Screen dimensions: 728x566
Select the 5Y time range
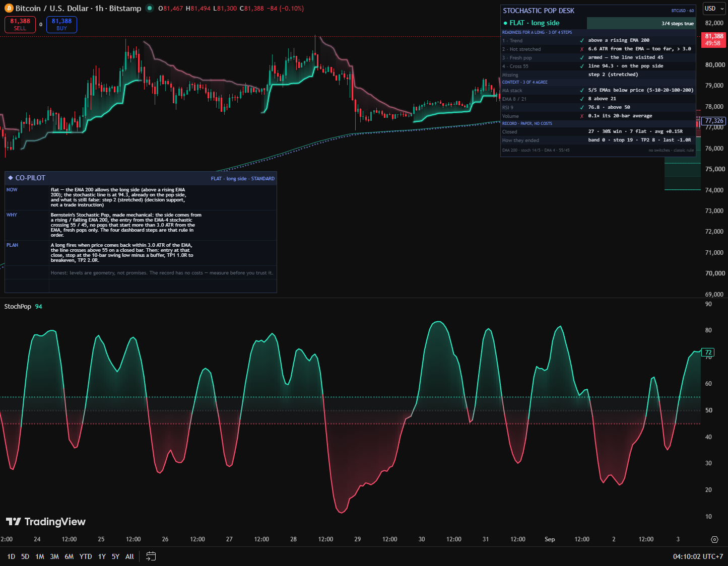(x=115, y=556)
